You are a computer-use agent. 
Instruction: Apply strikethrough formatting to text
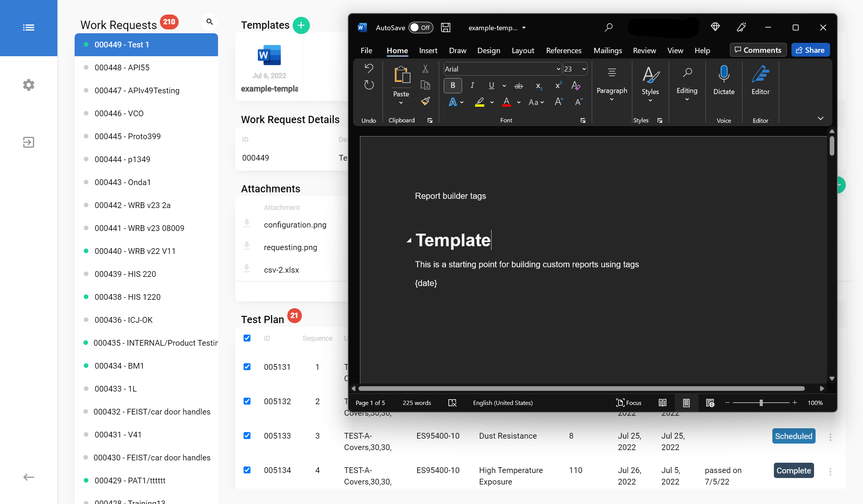pos(518,86)
